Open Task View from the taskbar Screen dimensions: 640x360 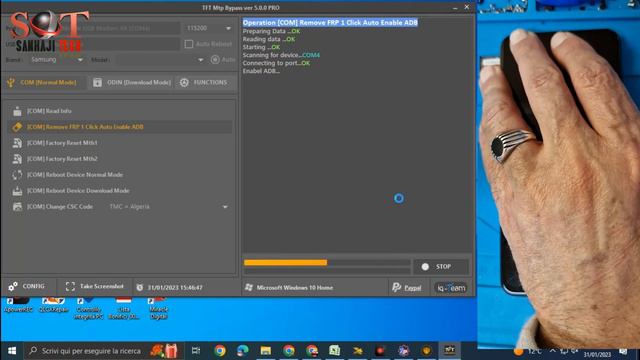196,351
